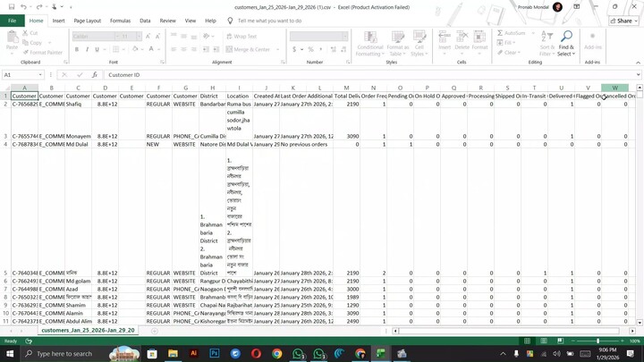The image size is (644, 362).
Task: Toggle Wrap Text
Action: [241, 37]
